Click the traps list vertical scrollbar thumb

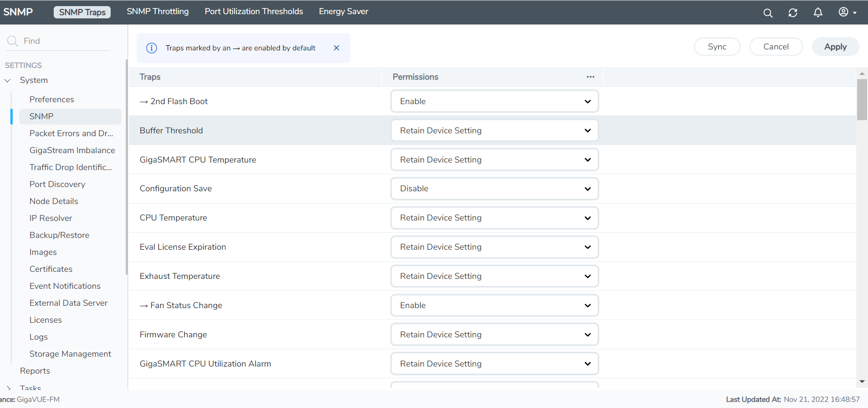[861, 99]
